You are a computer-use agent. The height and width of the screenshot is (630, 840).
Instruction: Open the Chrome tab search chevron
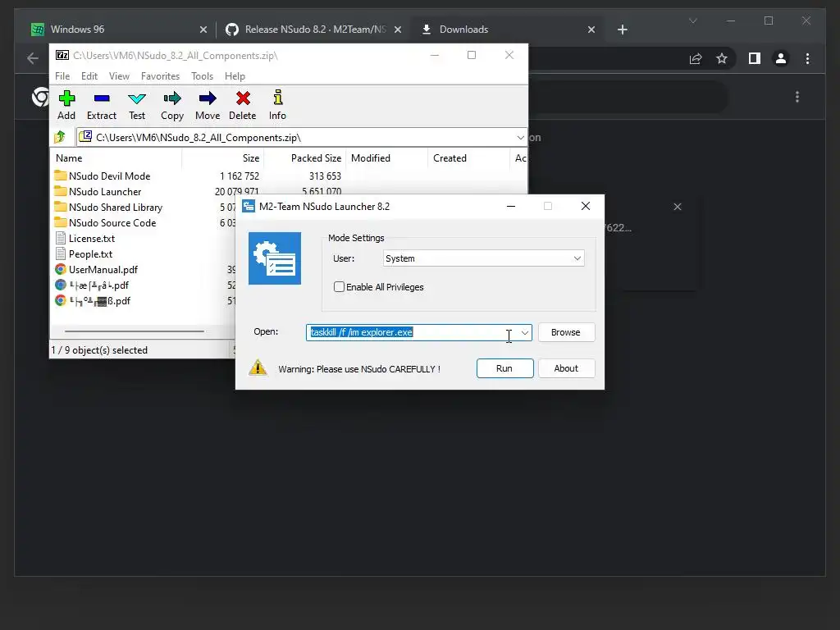pyautogui.click(x=692, y=21)
